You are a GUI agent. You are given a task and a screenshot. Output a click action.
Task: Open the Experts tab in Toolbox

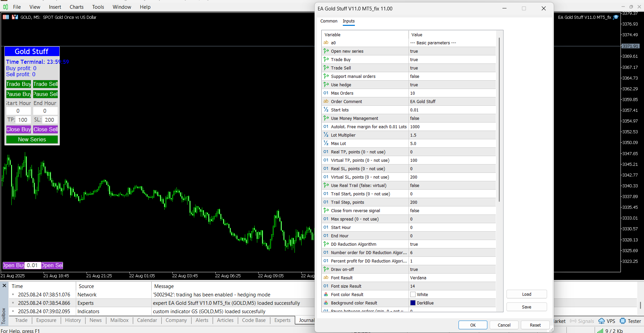[282, 320]
